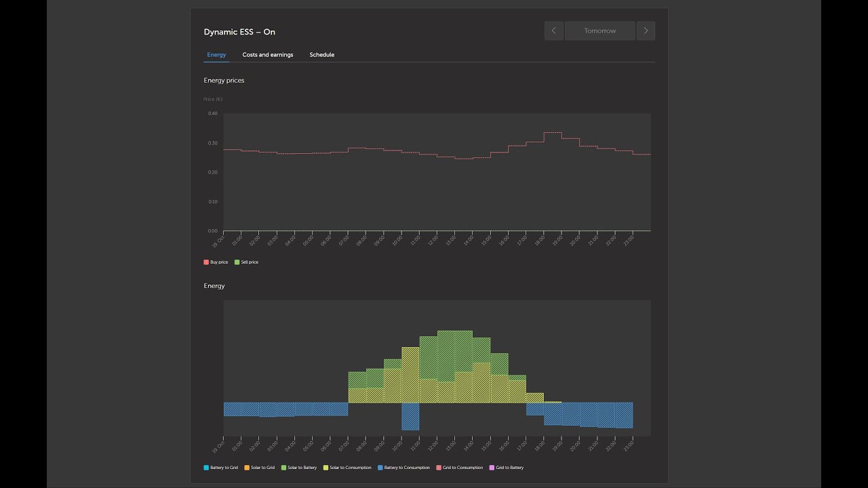Toggle the Sell price legend swatch
The width and height of the screenshot is (868, 488).
pyautogui.click(x=237, y=262)
